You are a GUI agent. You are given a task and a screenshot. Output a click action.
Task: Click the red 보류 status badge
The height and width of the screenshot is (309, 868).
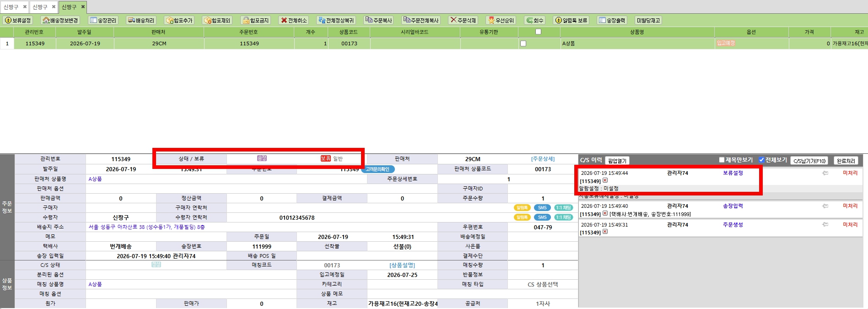pos(325,158)
